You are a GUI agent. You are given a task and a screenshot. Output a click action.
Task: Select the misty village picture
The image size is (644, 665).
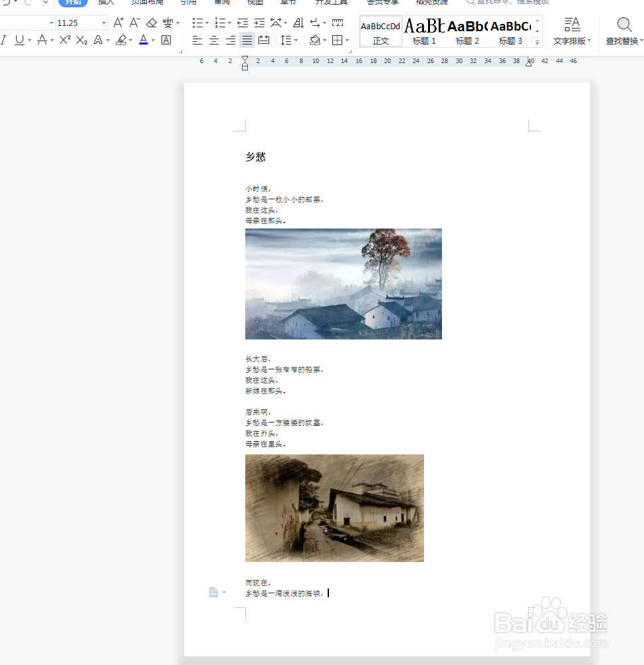tap(344, 284)
